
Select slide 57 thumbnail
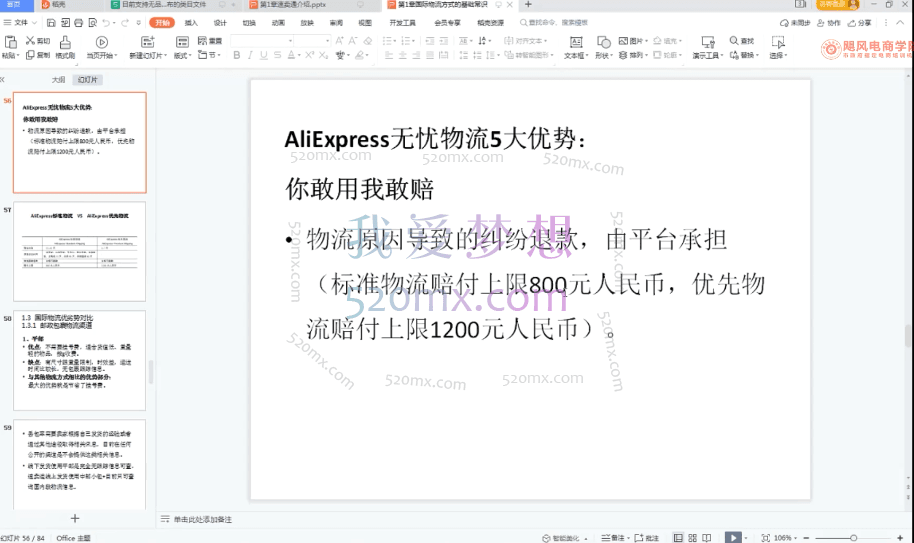[x=79, y=252]
